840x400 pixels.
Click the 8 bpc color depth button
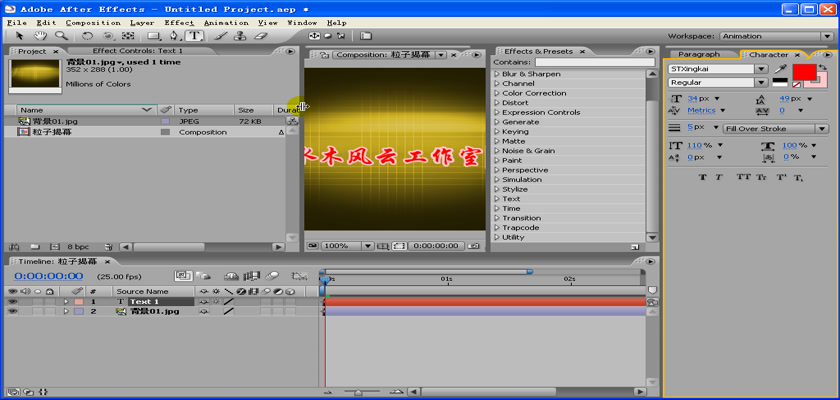[78, 247]
